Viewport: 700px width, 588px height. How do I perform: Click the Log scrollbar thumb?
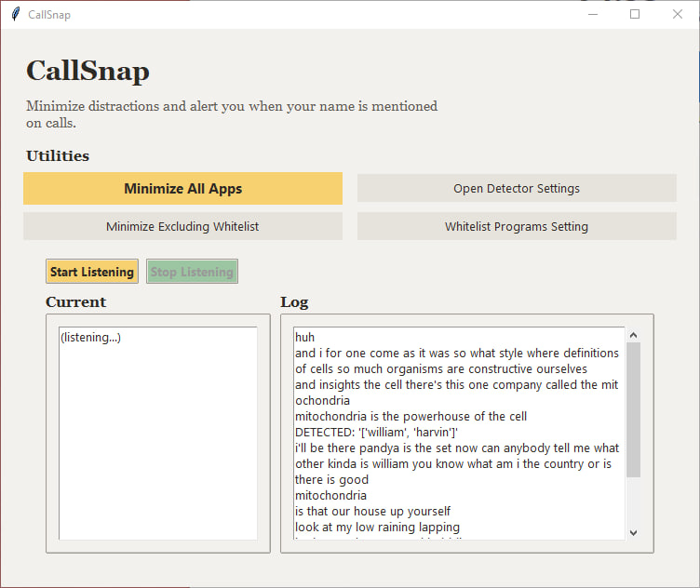click(633, 409)
